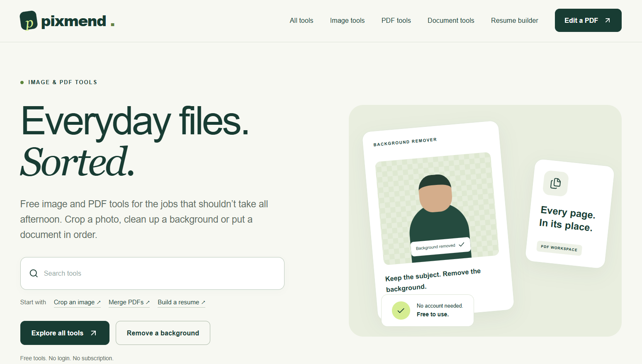
Task: Click the background remover preview image
Action: [x=437, y=209]
